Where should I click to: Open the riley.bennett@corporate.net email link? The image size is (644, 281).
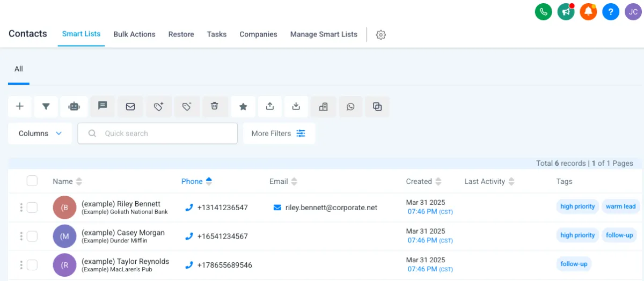(x=331, y=208)
